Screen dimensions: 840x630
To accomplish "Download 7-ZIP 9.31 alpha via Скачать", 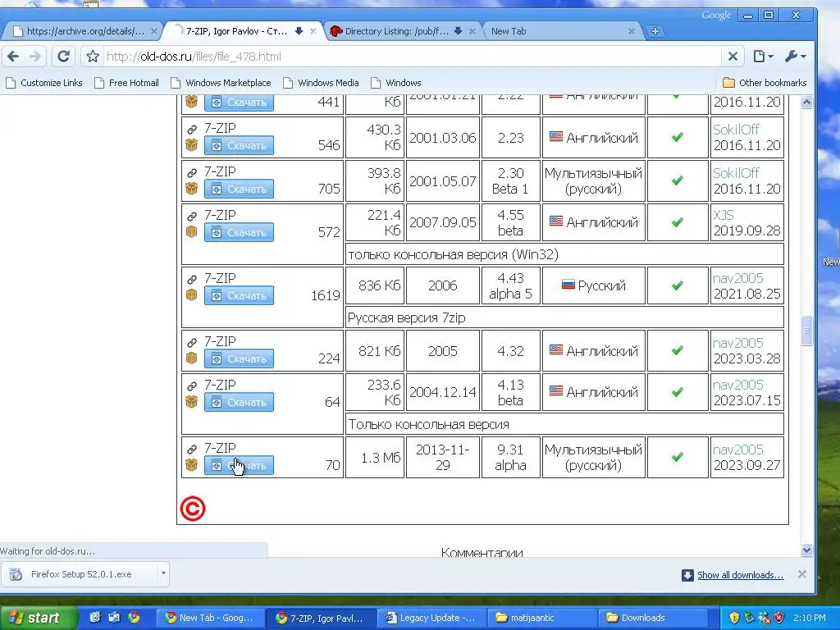I will click(x=239, y=465).
